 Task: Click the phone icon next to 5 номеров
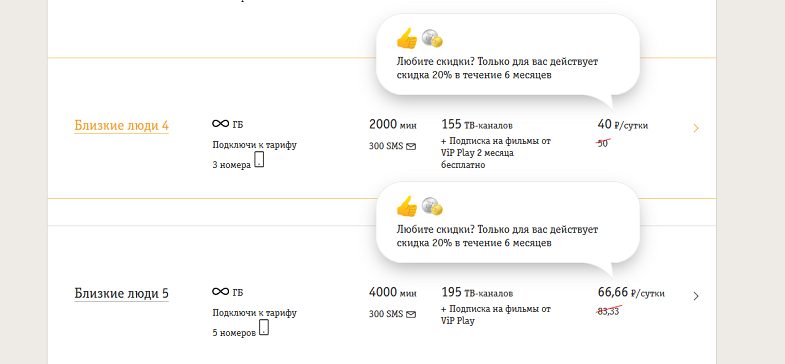pos(264,327)
